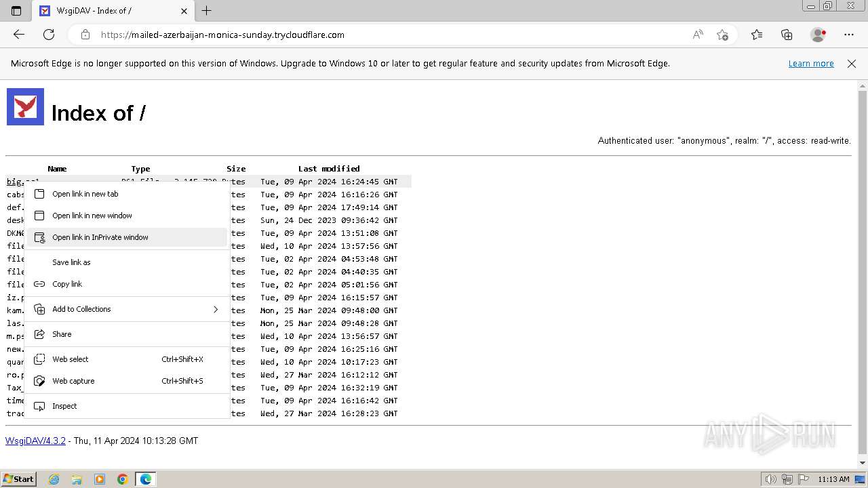868x488 pixels.
Task: Click the Start button
Action: (x=19, y=479)
